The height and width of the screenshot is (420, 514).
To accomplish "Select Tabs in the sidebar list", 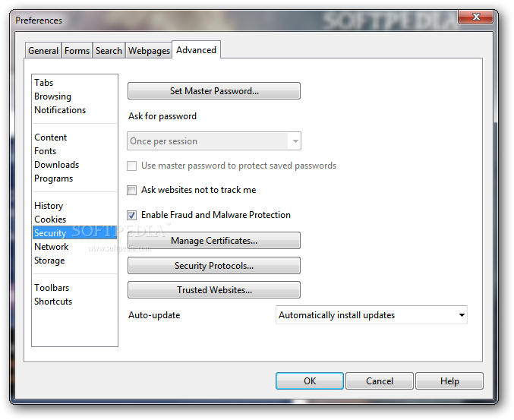I will pos(74,83).
